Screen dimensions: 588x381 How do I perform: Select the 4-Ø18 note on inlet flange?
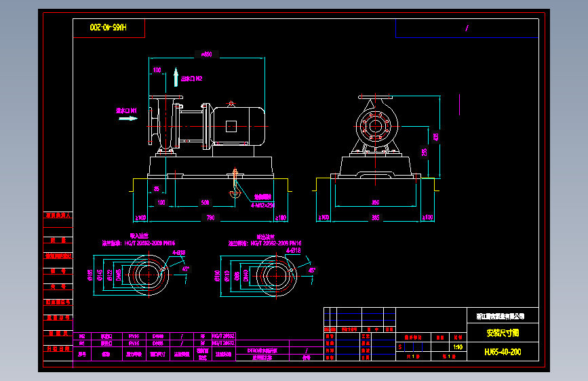click(179, 252)
